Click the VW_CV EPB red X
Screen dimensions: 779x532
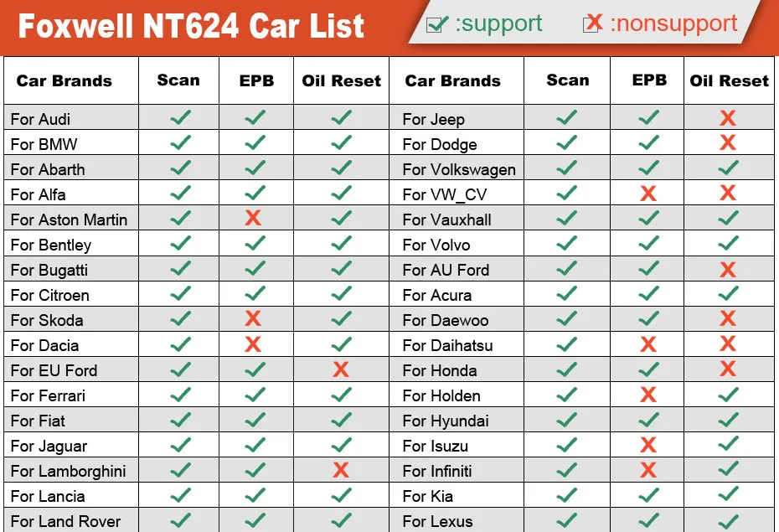[648, 194]
